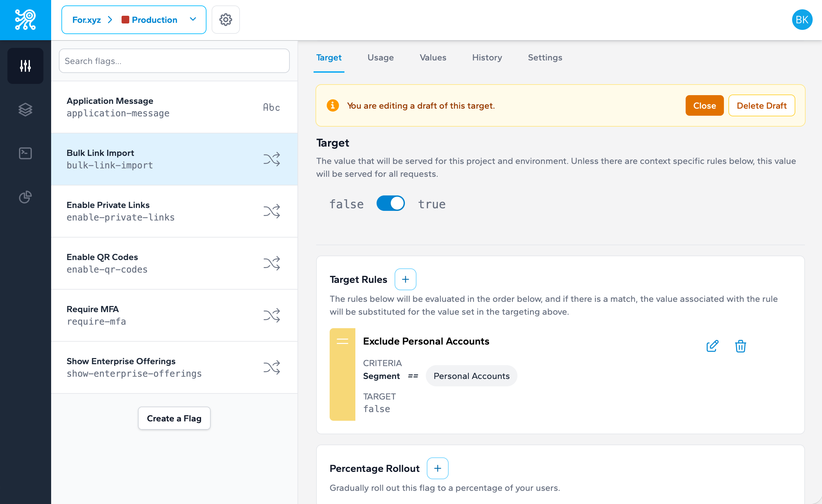822x504 pixels.
Task: Add a new Percentage Rollout
Action: click(x=437, y=468)
